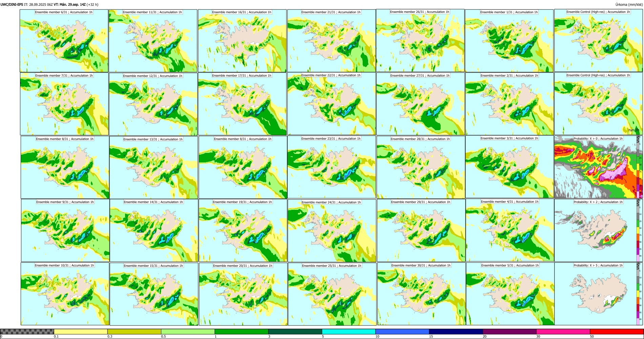
Task: Click the Ensemble member 23/31 map panel
Action: (x=331, y=167)
